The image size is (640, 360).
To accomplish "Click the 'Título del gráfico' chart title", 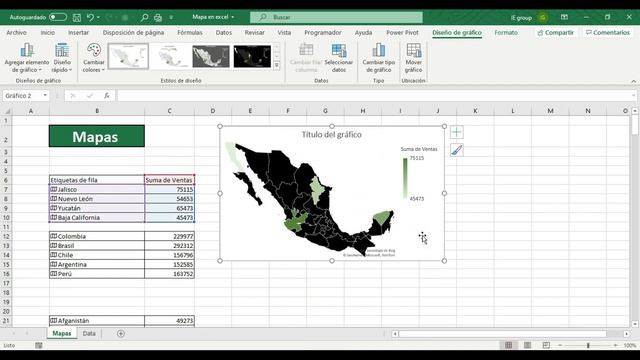I will (x=331, y=134).
